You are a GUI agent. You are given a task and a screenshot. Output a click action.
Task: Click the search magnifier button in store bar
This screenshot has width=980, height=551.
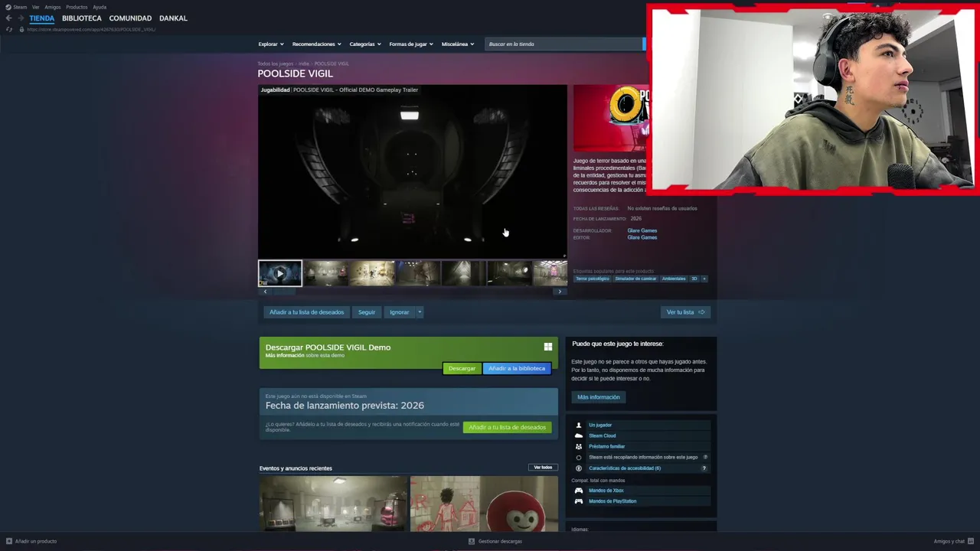[644, 44]
